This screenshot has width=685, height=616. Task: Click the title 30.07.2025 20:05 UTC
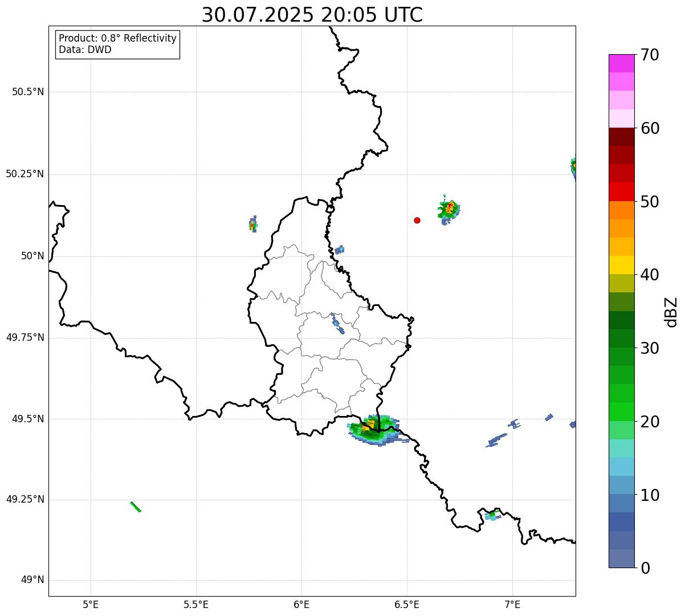pos(312,15)
